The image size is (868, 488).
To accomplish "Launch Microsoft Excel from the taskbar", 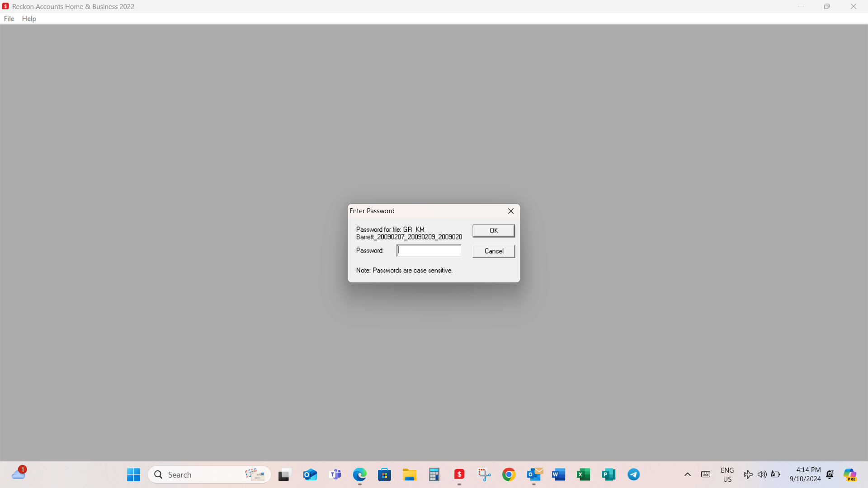I will coord(584,474).
